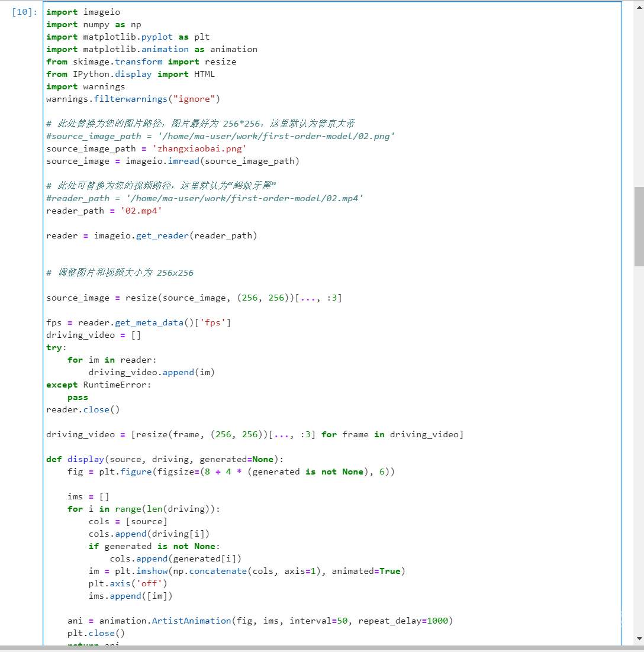Click the 'def display(source, driving, generated=None)' line
Screen dimensions: 644x652
(165, 460)
